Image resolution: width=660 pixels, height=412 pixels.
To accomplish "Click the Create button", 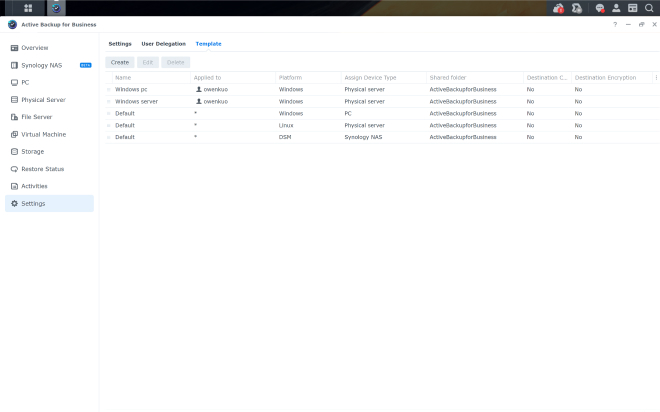I will click(x=120, y=62).
